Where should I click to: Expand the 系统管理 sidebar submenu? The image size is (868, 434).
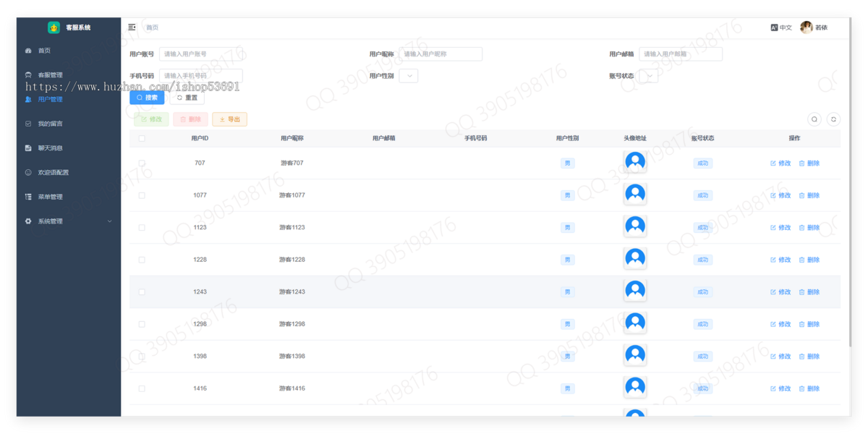coord(69,221)
